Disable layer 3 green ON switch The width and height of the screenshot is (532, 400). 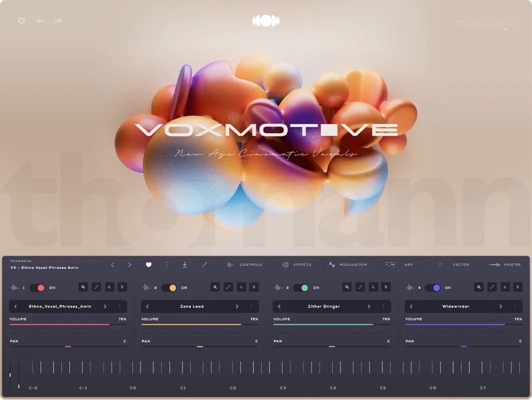[x=301, y=287]
